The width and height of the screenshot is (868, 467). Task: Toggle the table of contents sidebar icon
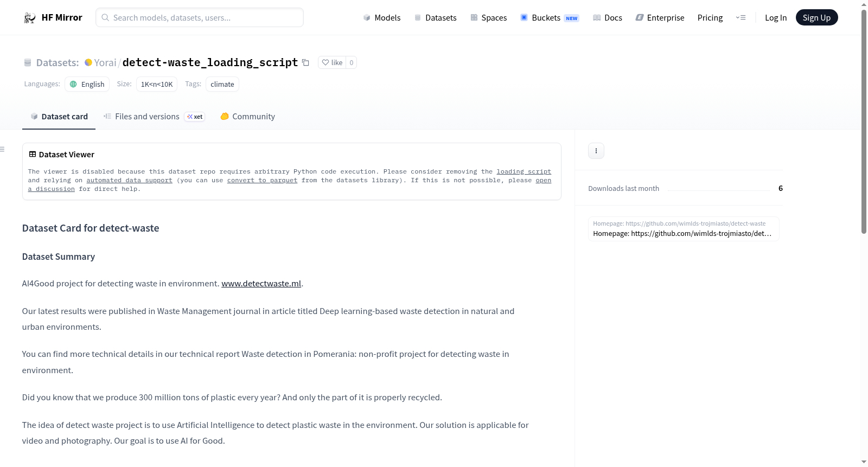[3, 149]
